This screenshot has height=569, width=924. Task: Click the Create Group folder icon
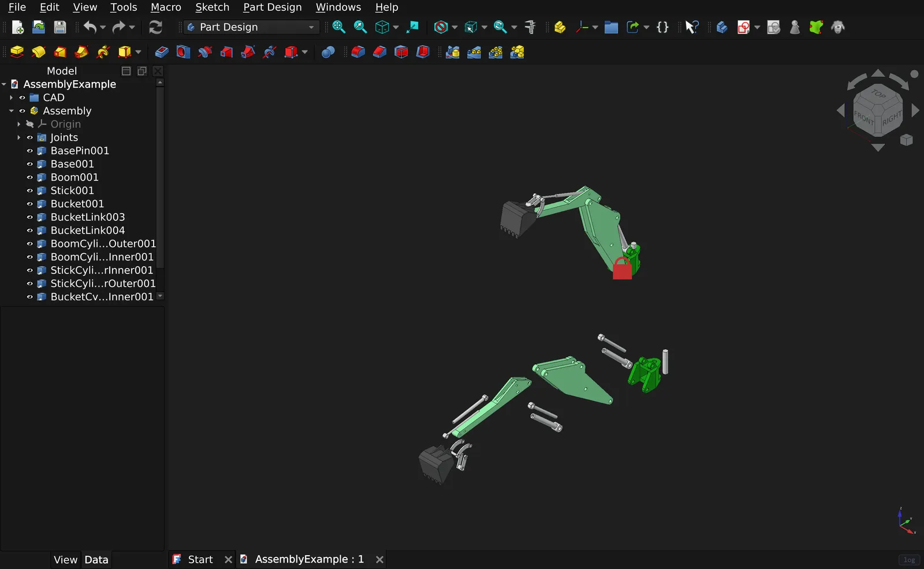611,27
